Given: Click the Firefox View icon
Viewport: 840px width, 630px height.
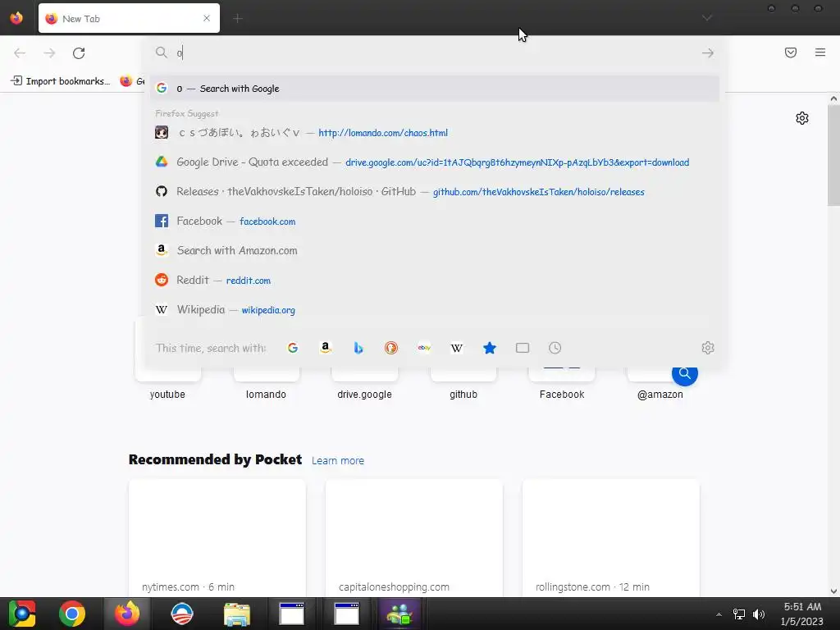Looking at the screenshot, I should (x=16, y=18).
